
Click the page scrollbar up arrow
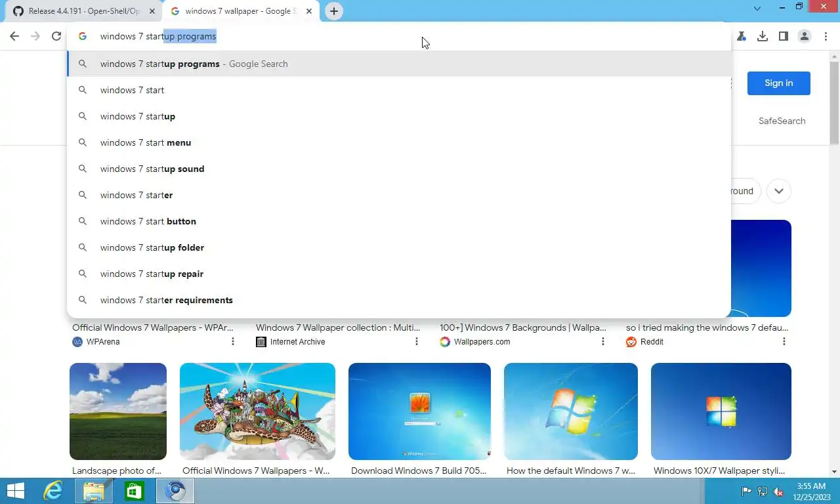point(834,57)
